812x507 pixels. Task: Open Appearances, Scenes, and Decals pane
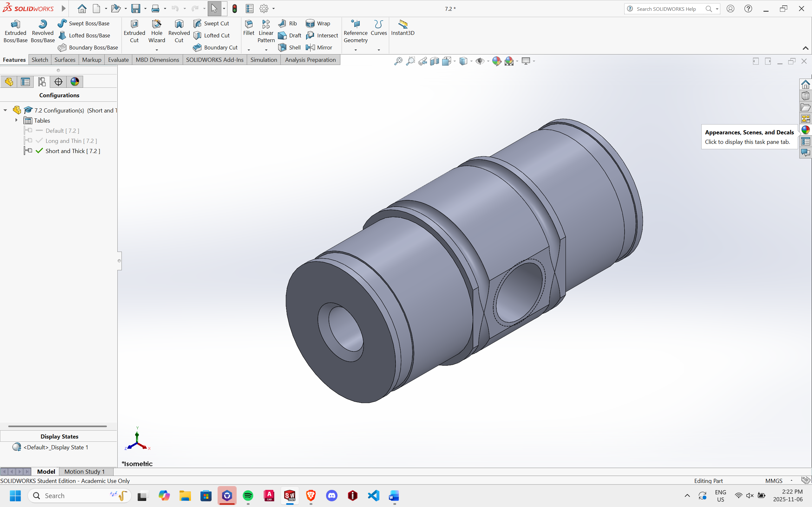pyautogui.click(x=805, y=130)
